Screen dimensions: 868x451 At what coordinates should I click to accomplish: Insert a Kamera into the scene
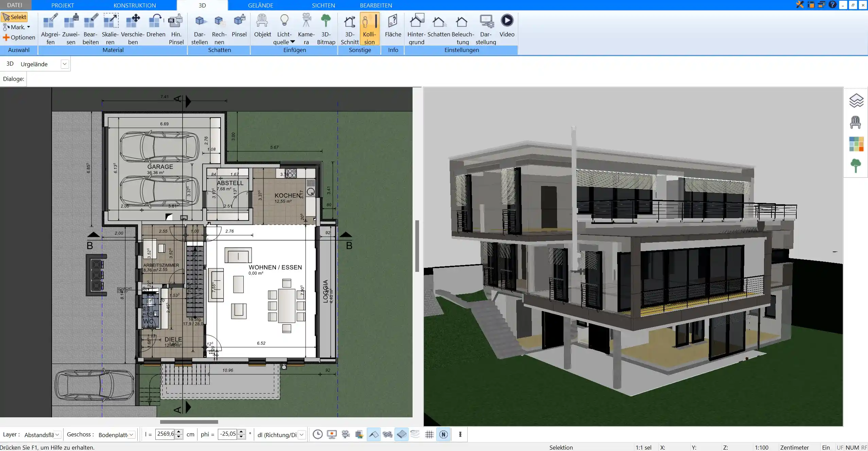click(306, 29)
